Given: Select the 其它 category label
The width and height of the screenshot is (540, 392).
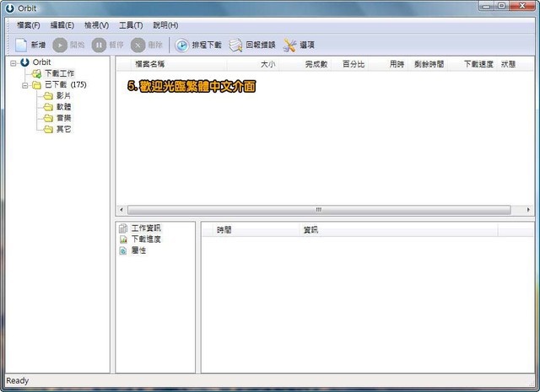Looking at the screenshot, I should point(64,129).
